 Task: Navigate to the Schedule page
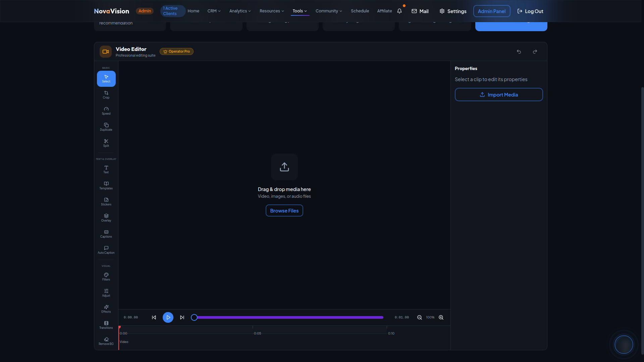(360, 11)
